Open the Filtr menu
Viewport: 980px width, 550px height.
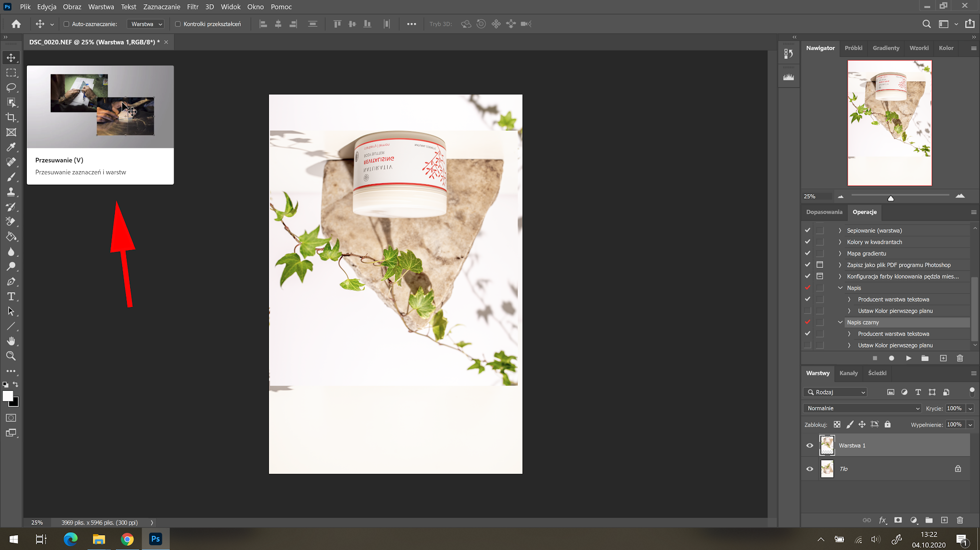pyautogui.click(x=193, y=7)
